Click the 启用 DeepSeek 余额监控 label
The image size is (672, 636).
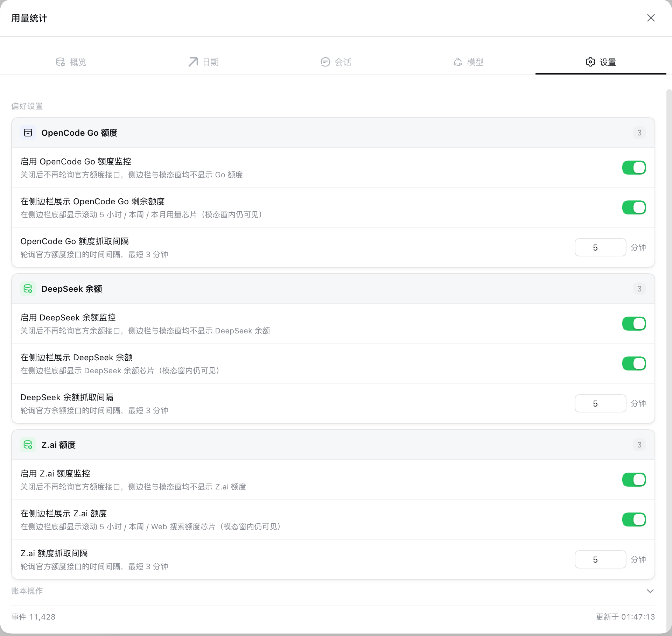click(68, 318)
